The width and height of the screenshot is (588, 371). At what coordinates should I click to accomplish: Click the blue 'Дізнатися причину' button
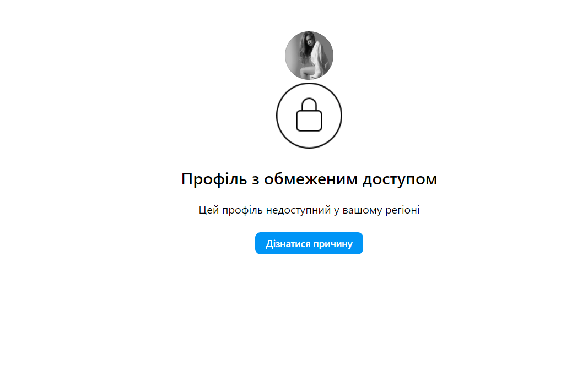[x=309, y=243]
